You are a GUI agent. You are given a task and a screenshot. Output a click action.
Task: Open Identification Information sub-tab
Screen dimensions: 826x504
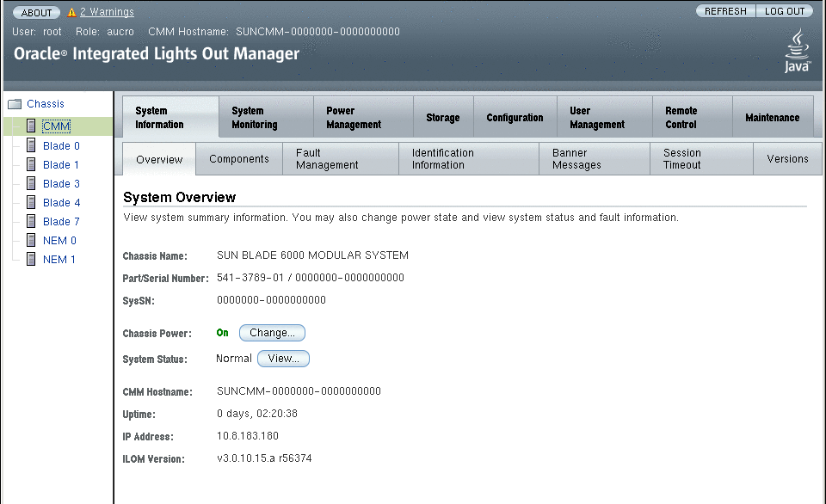(469, 158)
